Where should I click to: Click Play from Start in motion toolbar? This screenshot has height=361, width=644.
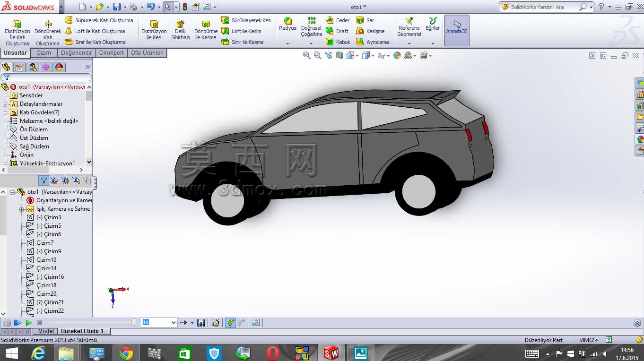pyautogui.click(x=17, y=323)
